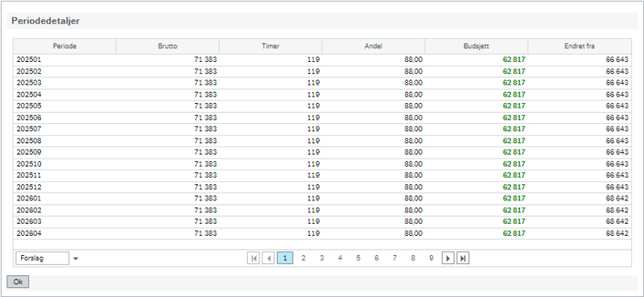Select the period 202505 cell
The height and width of the screenshot is (297, 644).
click(x=65, y=106)
